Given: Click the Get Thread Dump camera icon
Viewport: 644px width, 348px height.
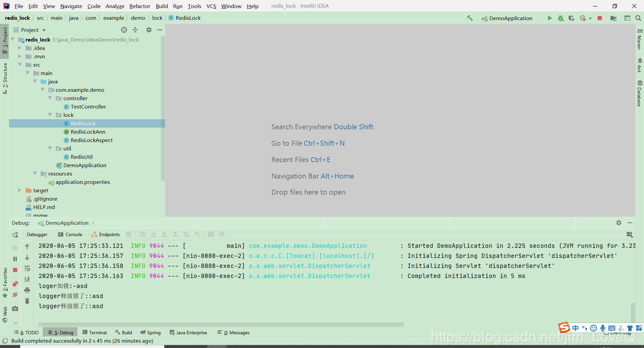Looking at the screenshot, I should [15, 308].
